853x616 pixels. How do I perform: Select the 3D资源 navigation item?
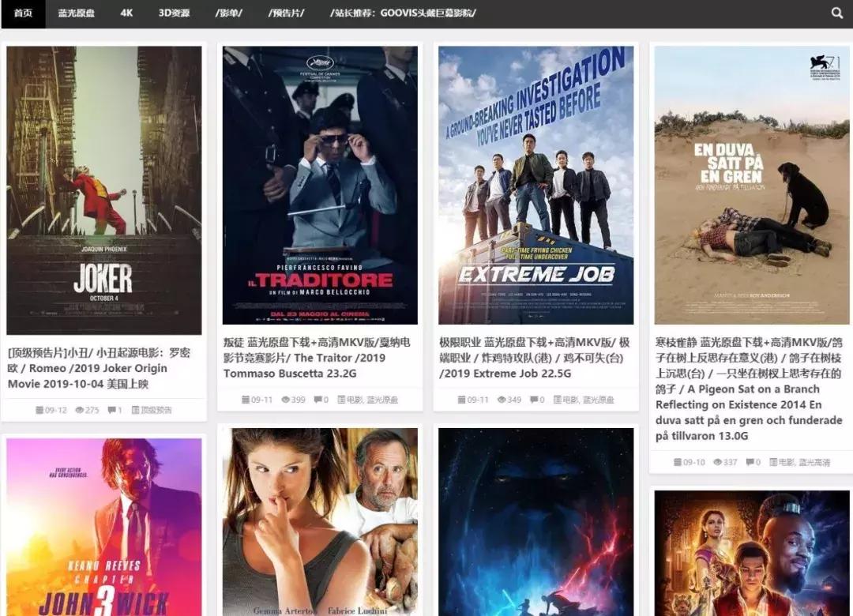174,13
